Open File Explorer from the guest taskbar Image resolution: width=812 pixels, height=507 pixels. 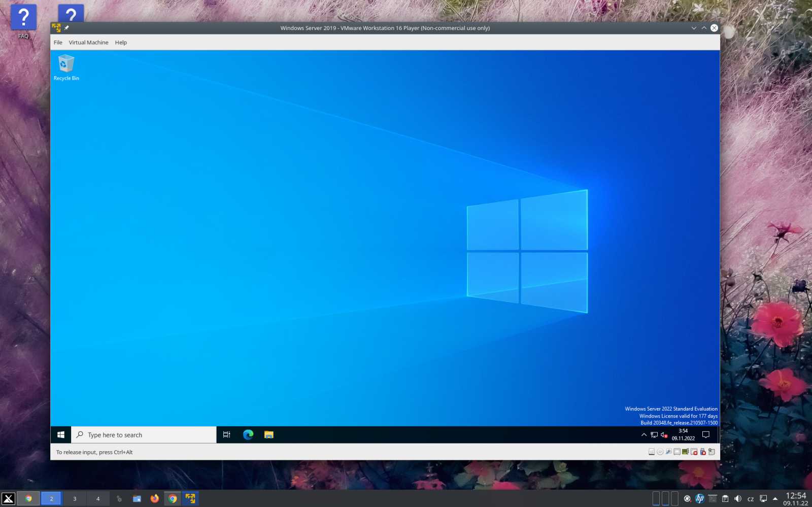click(269, 435)
